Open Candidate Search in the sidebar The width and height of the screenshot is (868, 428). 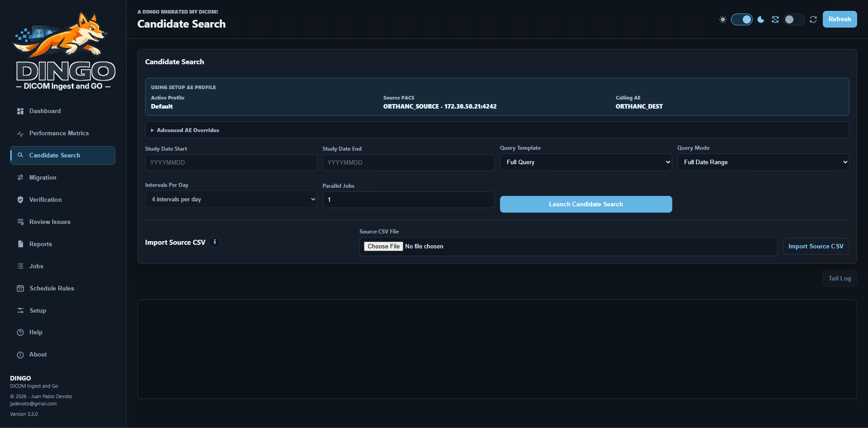[62, 156]
